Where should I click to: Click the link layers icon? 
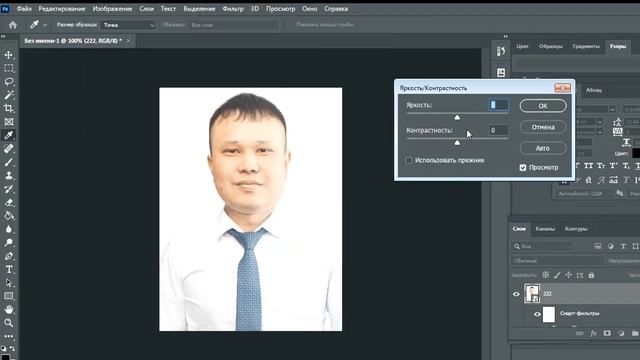(579, 333)
